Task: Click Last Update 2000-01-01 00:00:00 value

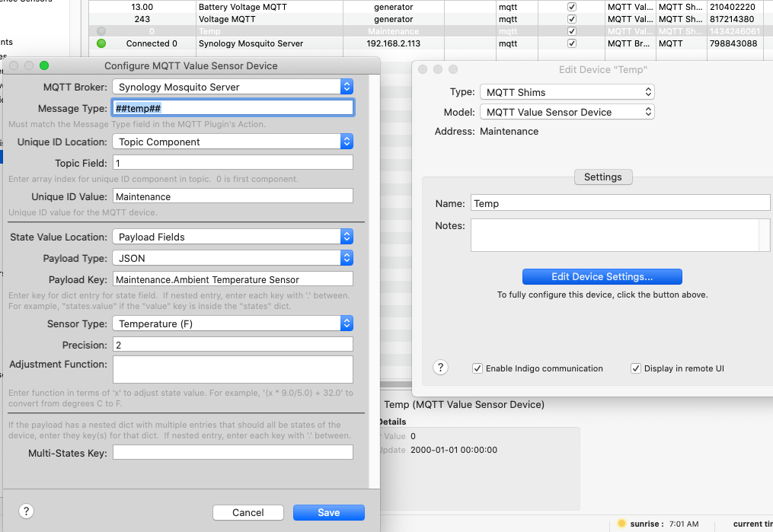Action: (454, 450)
